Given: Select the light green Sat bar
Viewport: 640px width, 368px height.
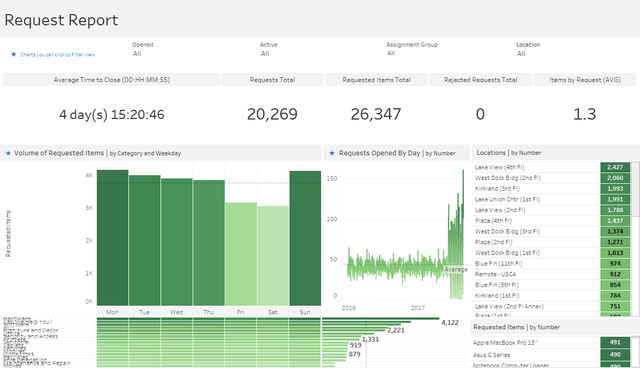Looking at the screenshot, I should click(x=273, y=256).
